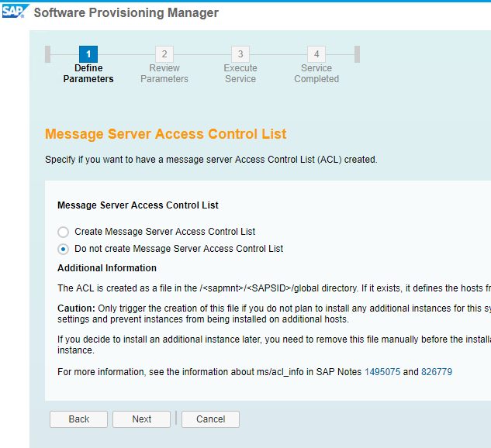Select Do not create Message Server ACL
The width and height of the screenshot is (491, 448).
(64, 249)
